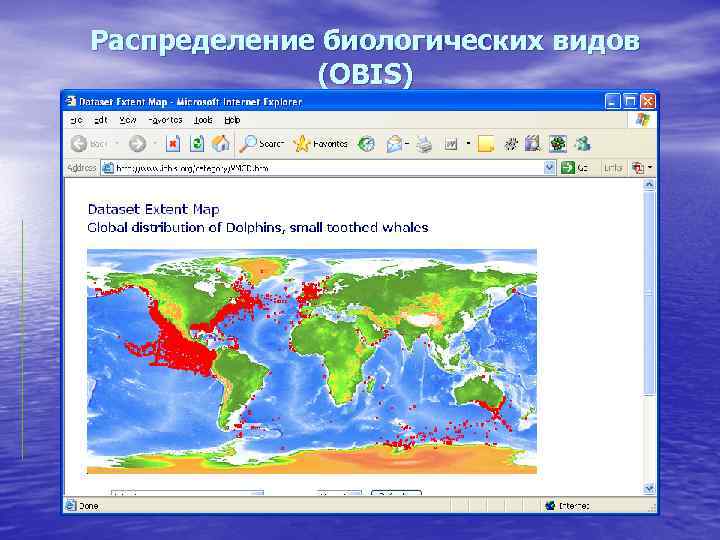Open the Help menu
This screenshot has width=720, height=540.
click(x=232, y=120)
